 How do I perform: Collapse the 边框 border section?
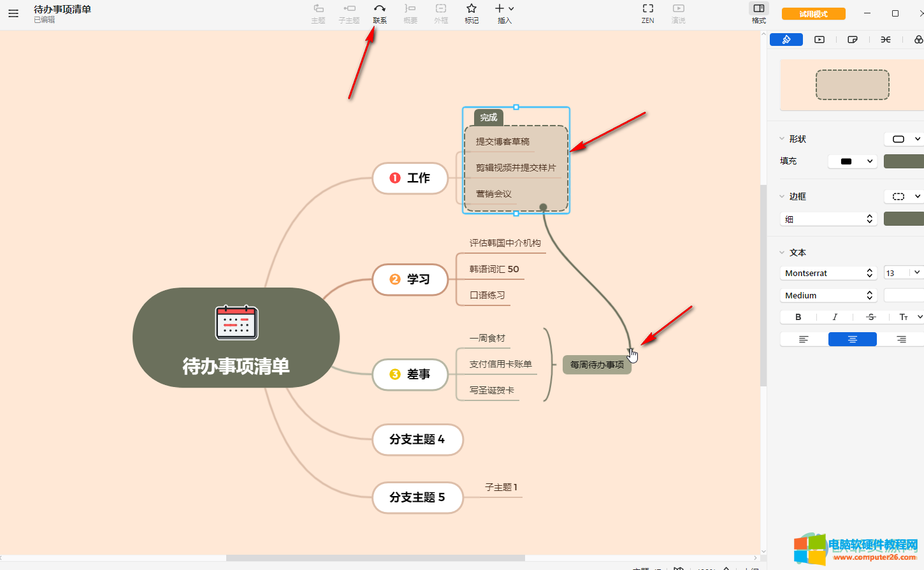782,196
